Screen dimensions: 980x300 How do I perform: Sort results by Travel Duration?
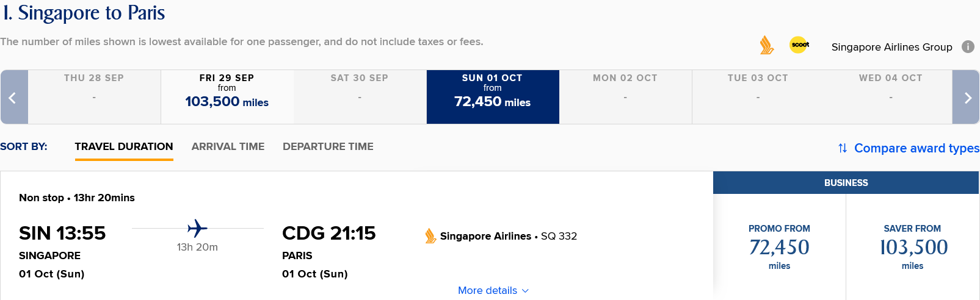click(x=124, y=146)
